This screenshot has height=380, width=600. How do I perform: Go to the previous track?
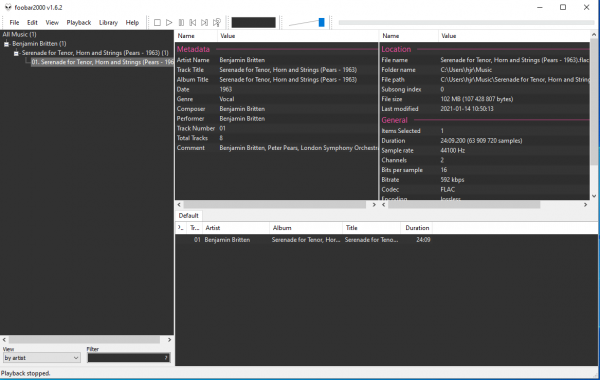pyautogui.click(x=193, y=23)
